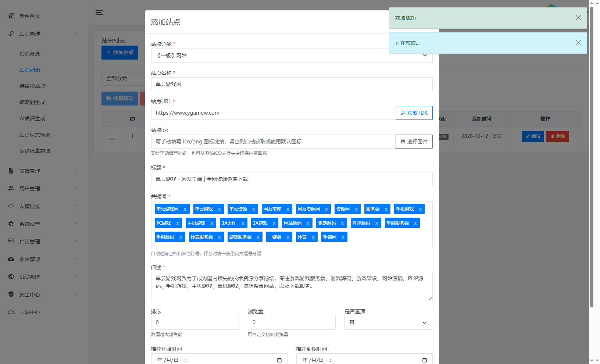This screenshot has width=600, height=364.
Task: Click the 批量移动 button
Action: click(120, 99)
